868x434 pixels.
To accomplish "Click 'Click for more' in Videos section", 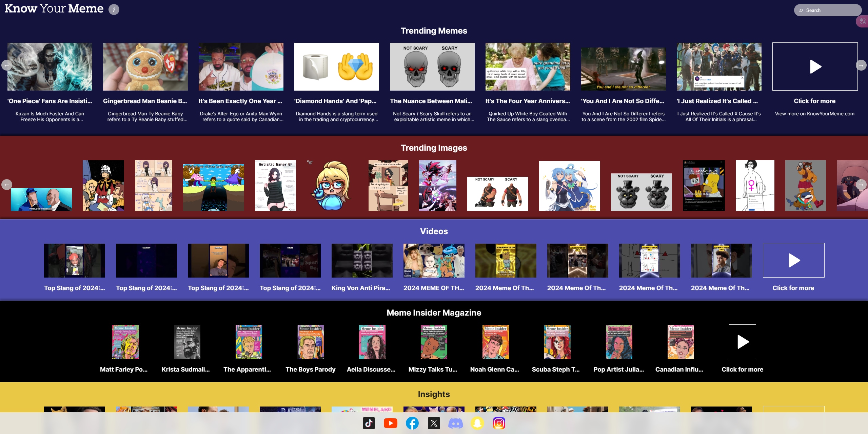I will (793, 287).
